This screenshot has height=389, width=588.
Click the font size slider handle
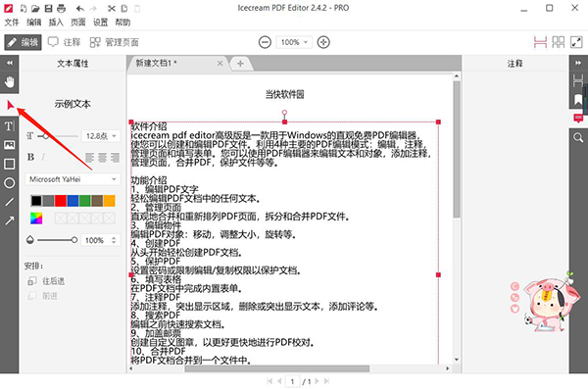tap(46, 136)
